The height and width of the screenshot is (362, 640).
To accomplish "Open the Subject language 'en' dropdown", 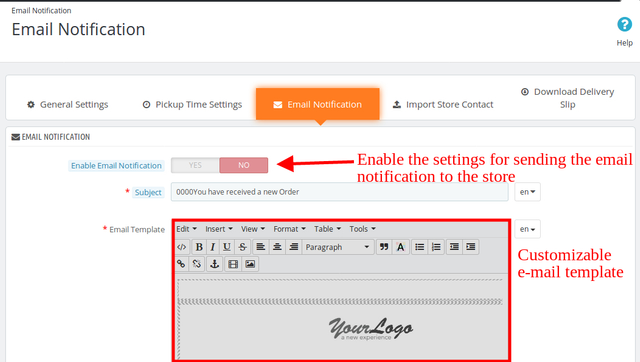I will point(527,192).
